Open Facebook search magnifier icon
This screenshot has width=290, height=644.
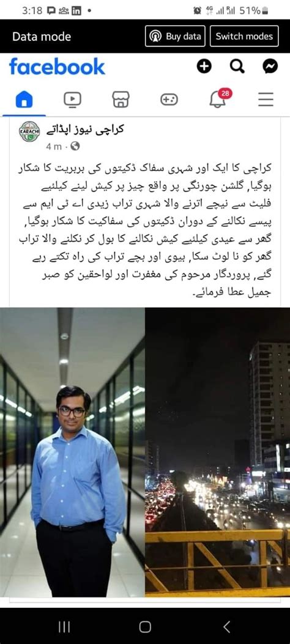point(237,66)
